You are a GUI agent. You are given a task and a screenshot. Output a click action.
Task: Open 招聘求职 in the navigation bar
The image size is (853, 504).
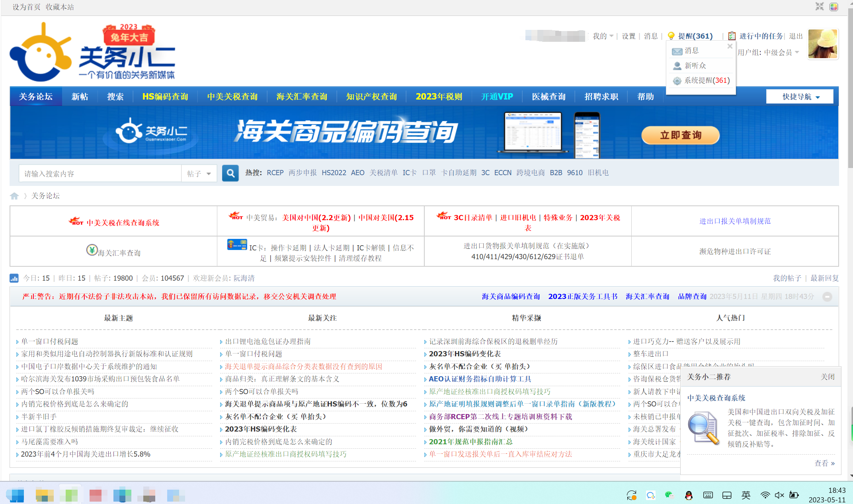point(601,97)
